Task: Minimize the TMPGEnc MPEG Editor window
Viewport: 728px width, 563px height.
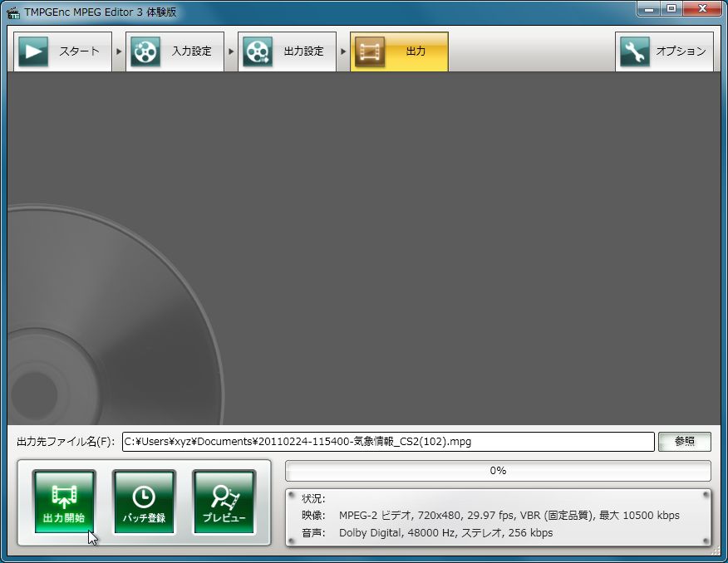Action: 650,9
